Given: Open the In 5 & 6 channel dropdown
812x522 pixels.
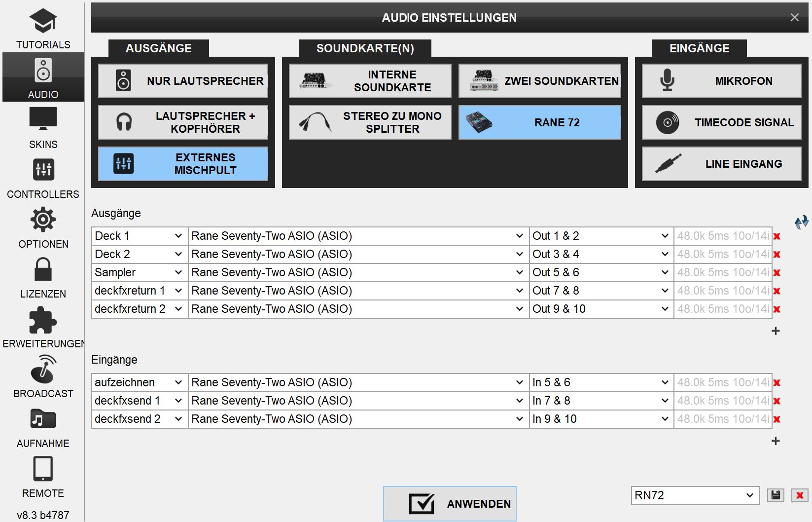Looking at the screenshot, I should point(601,382).
